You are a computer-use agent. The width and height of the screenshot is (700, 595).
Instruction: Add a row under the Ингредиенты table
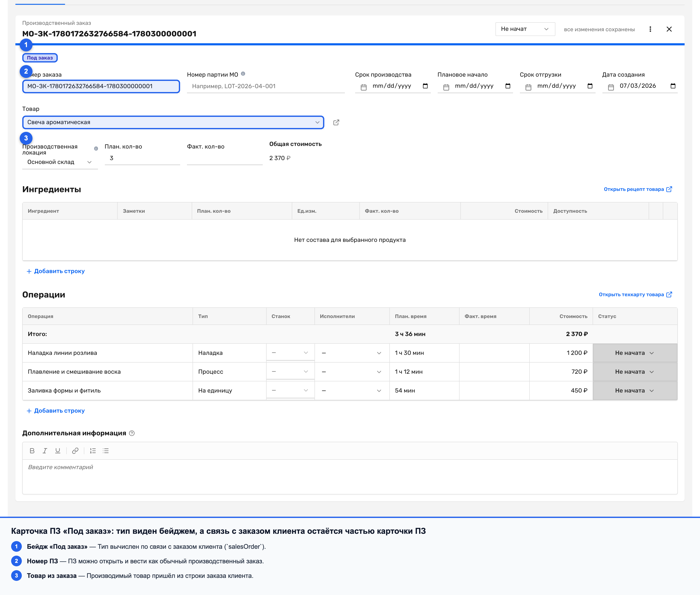[56, 271]
